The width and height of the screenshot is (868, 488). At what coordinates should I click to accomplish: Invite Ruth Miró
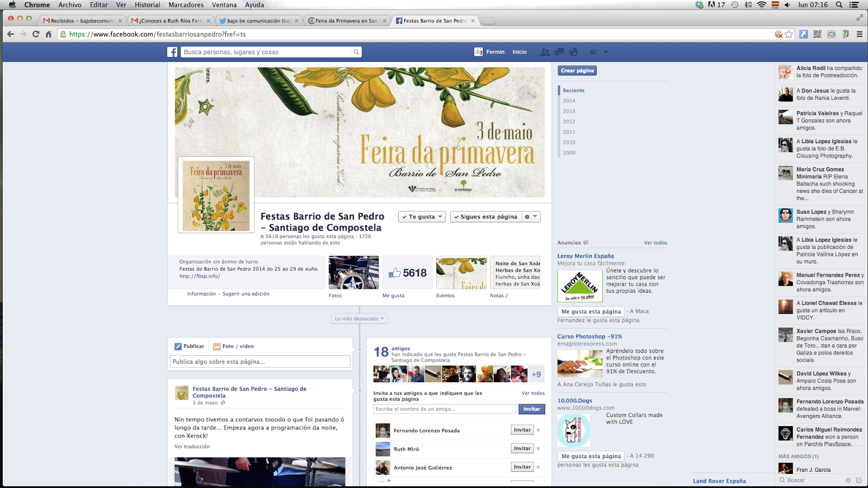click(x=522, y=448)
